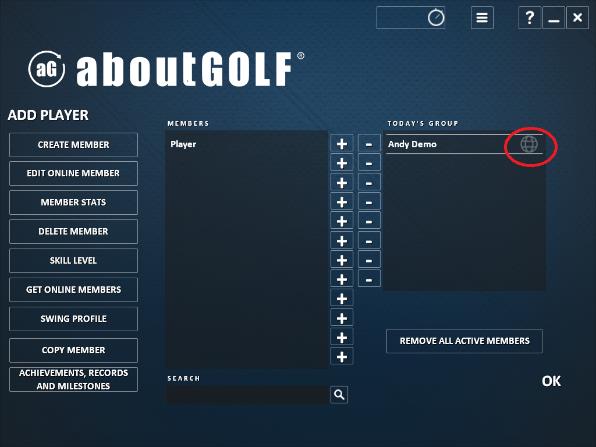The image size is (596, 447).
Task: Open Swing Profile
Action: 73,319
